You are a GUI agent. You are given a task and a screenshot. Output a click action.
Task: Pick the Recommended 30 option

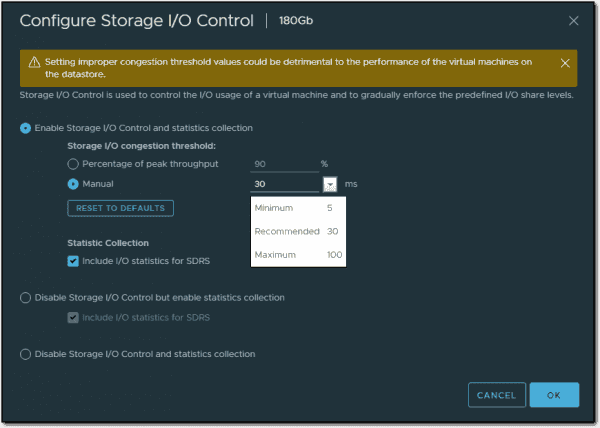[x=298, y=231]
